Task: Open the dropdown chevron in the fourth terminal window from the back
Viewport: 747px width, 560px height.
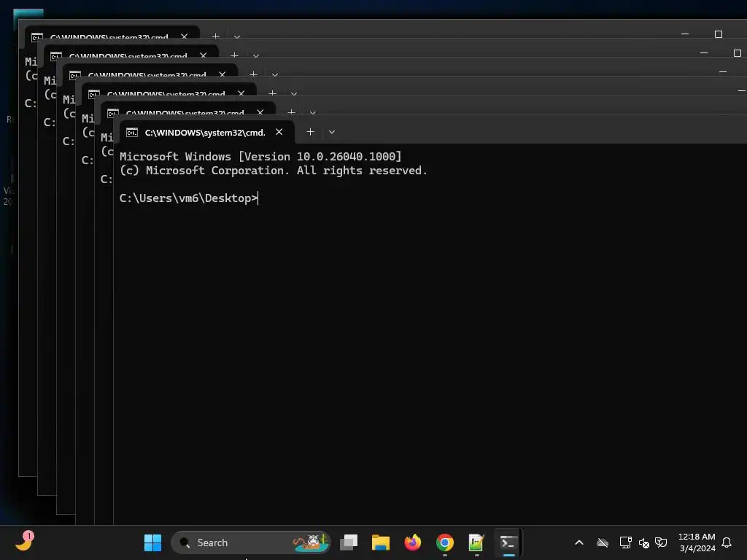Action: [x=294, y=94]
